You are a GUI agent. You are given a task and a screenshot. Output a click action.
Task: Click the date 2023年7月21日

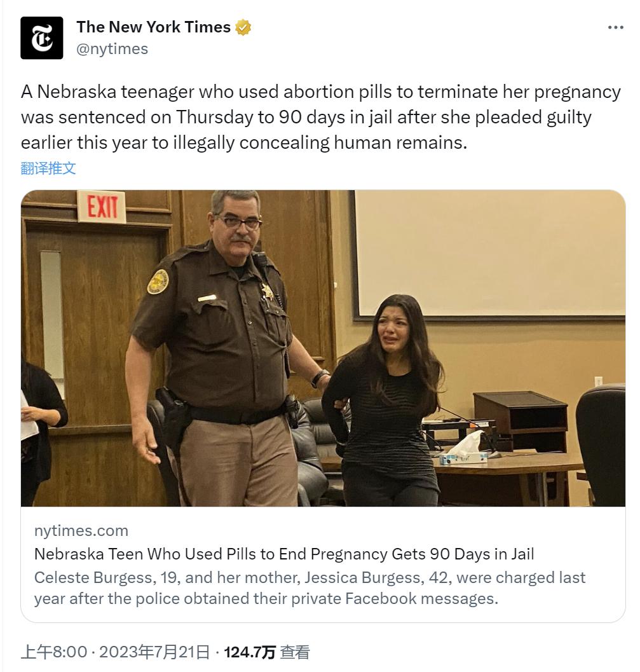click(x=154, y=652)
